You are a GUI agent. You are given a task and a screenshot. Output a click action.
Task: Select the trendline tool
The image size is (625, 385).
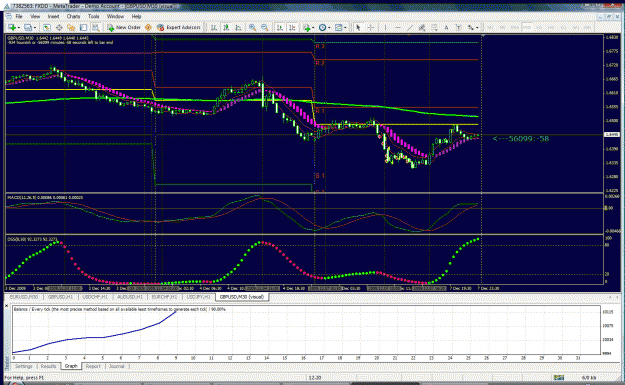(x=410, y=28)
